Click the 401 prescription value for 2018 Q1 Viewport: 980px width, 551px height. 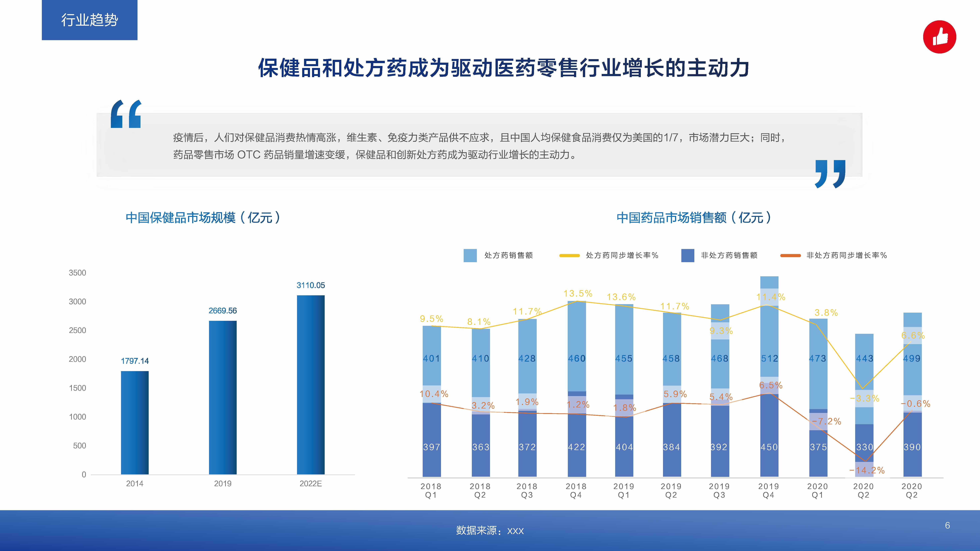pos(431,359)
